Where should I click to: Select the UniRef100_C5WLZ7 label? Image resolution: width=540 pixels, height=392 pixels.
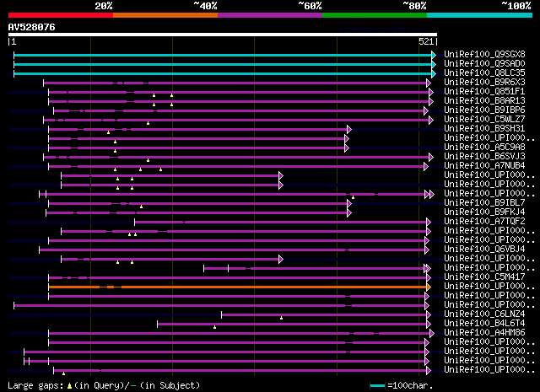[x=484, y=120]
